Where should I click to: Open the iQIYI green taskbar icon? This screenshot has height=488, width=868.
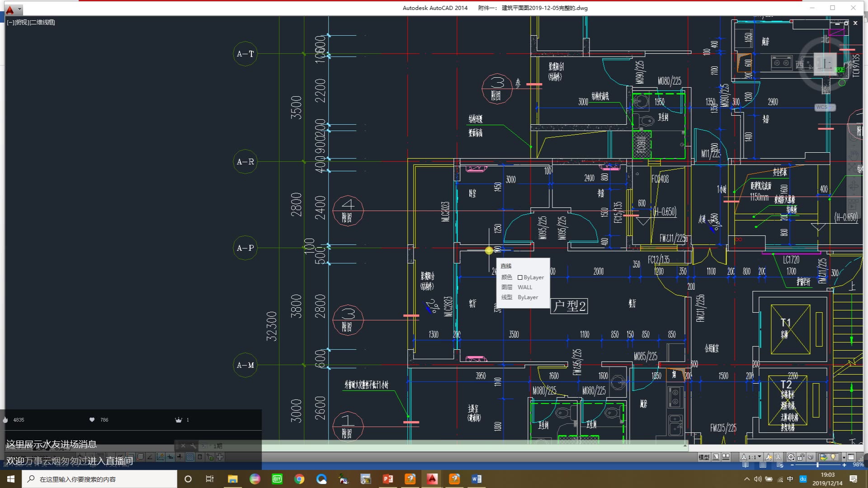click(x=277, y=479)
